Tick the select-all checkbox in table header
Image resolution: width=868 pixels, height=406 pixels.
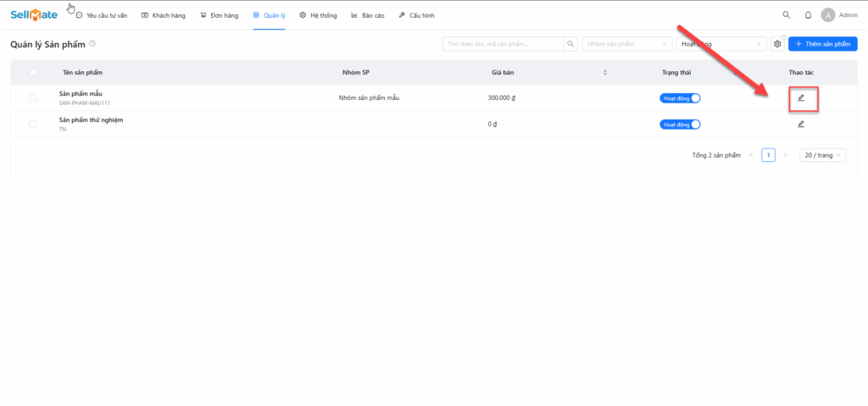click(33, 73)
